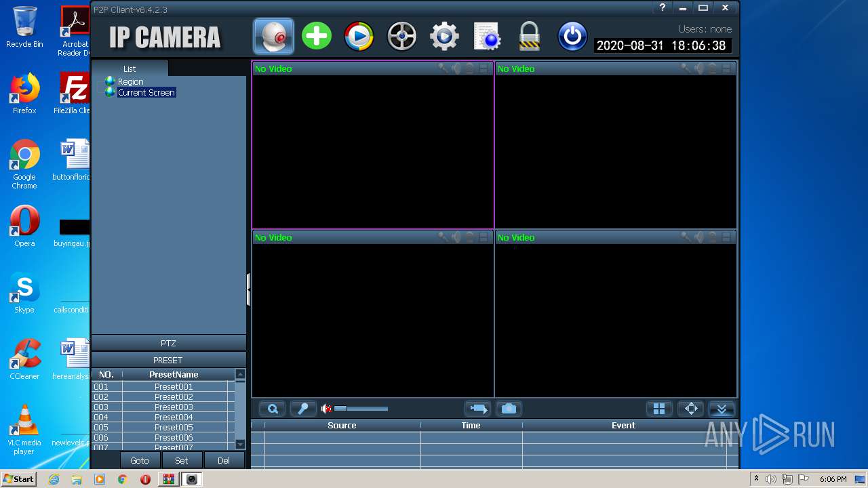
Task: Switch to the List tab
Action: click(130, 68)
